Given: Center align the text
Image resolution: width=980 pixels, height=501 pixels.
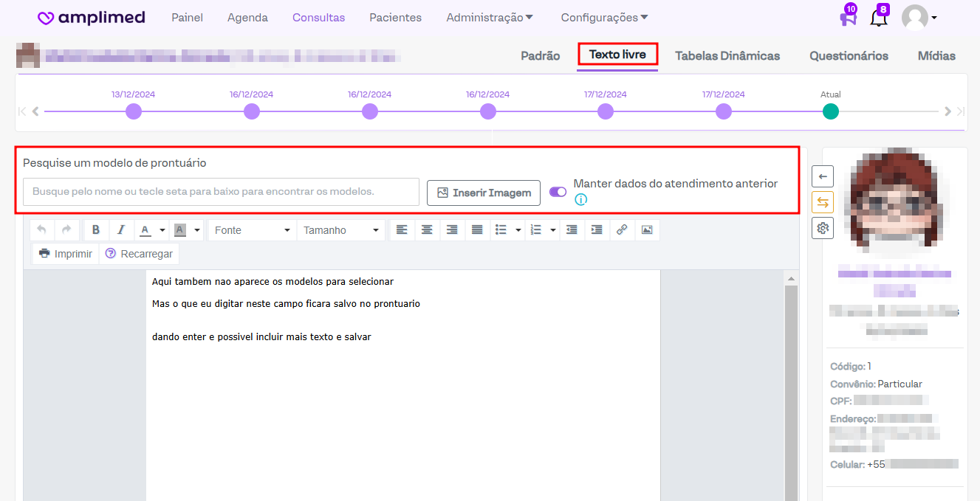Looking at the screenshot, I should 427,230.
